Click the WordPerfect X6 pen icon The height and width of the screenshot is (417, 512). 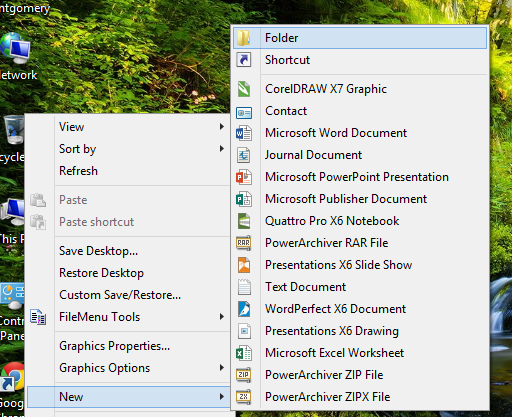click(244, 309)
